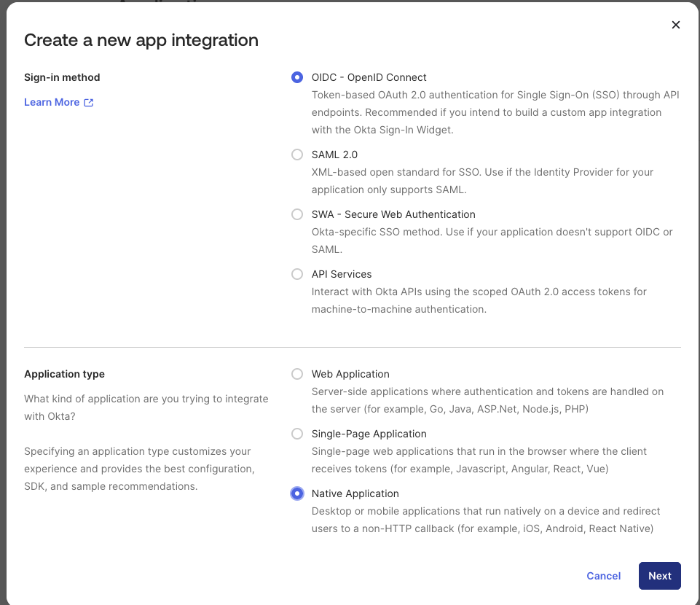Click the external link icon beside Learn More

(89, 103)
